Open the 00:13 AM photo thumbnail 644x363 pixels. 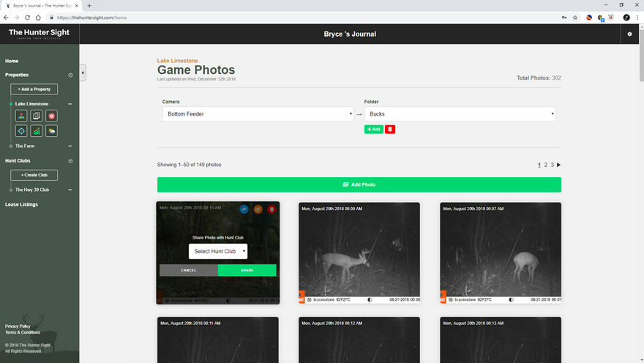tap(501, 340)
